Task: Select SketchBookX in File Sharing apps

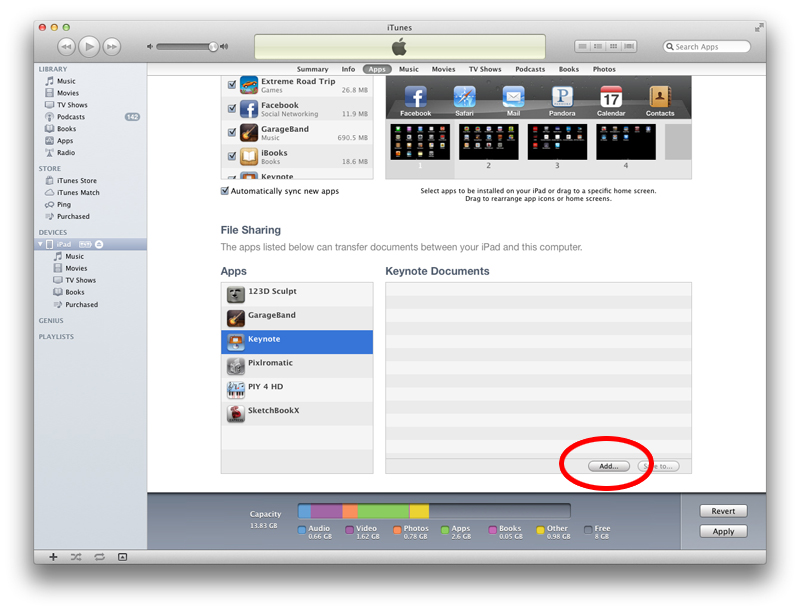Action: pos(297,414)
